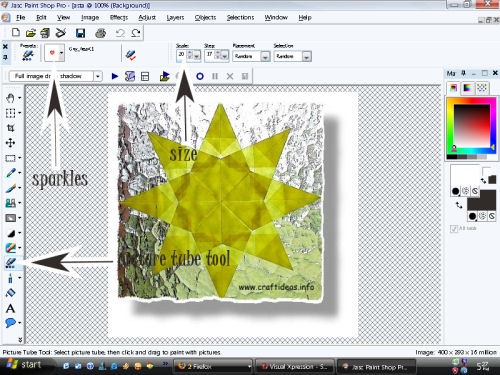Cancel script recording with the X icon

coord(230,76)
